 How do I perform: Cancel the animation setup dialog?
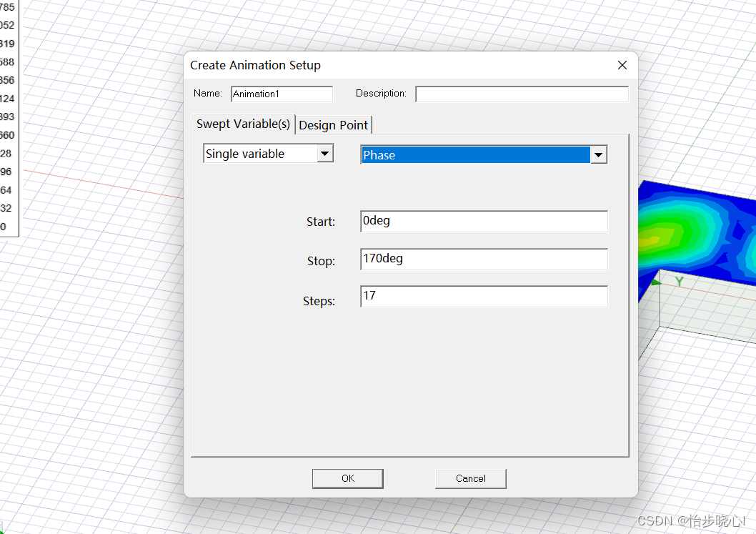point(471,478)
